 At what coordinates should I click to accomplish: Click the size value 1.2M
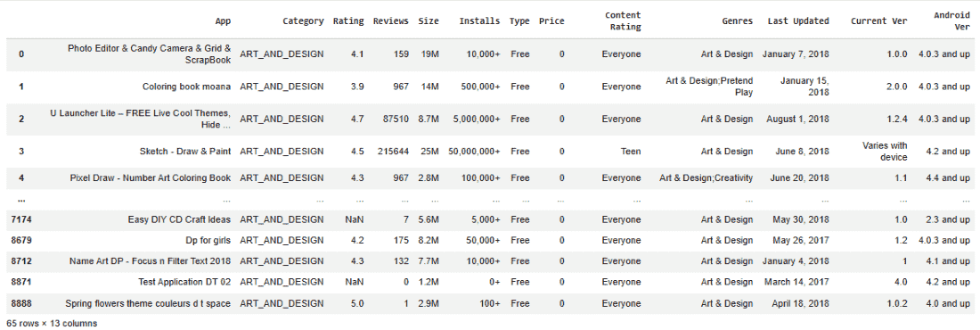pyautogui.click(x=429, y=282)
